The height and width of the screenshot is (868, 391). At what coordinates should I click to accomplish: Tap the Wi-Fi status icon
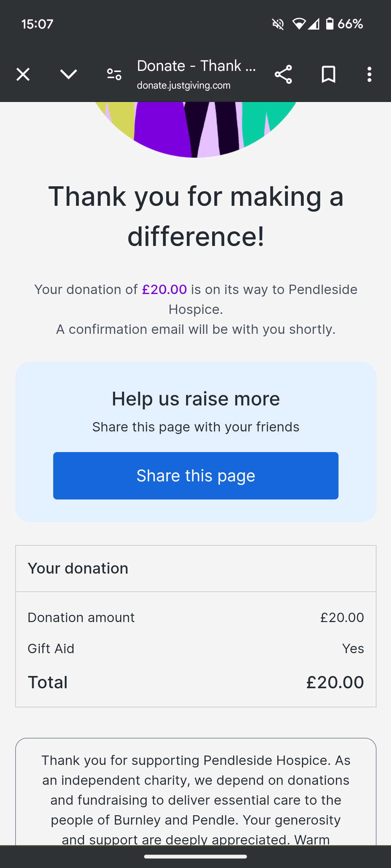coord(298,24)
